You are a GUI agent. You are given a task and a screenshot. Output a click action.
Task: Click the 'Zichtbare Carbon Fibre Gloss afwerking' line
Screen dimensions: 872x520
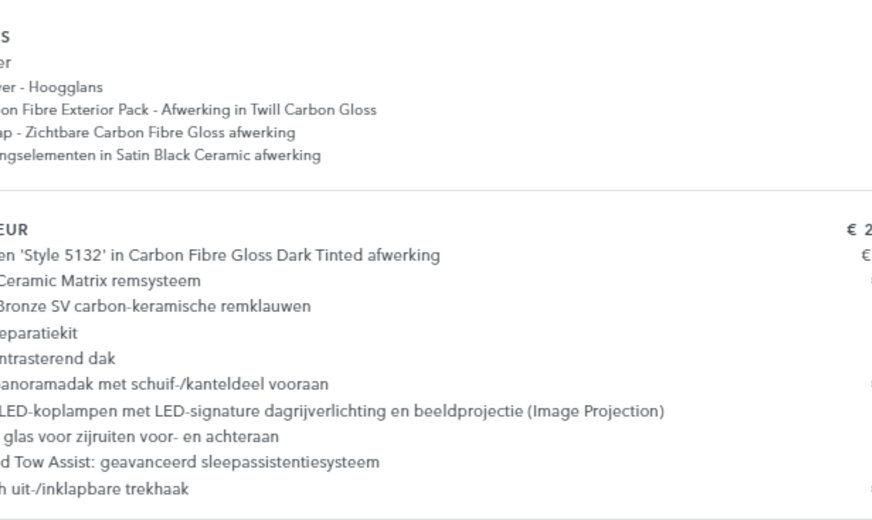tap(148, 132)
